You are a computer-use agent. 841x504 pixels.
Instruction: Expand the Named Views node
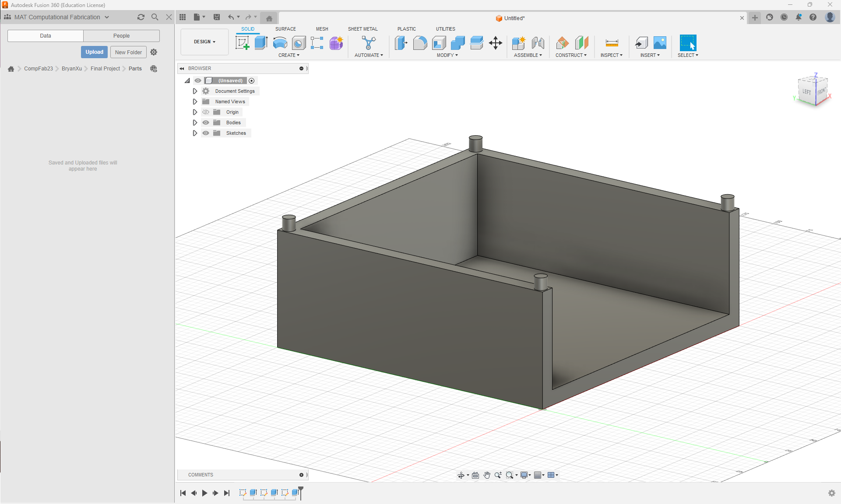click(x=195, y=101)
